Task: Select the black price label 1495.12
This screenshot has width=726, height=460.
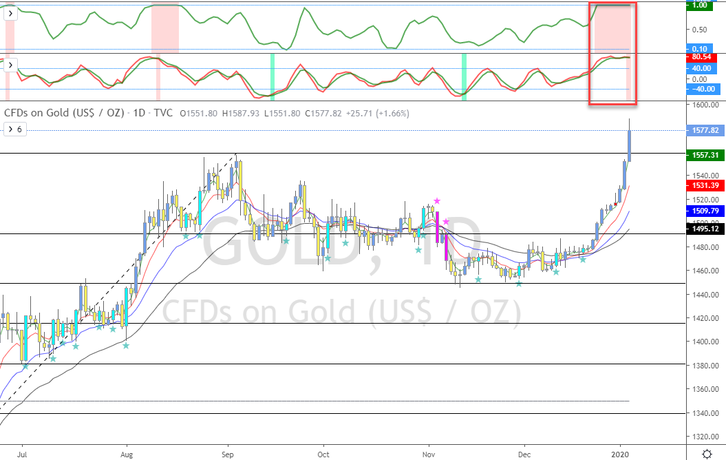Action: (705, 229)
